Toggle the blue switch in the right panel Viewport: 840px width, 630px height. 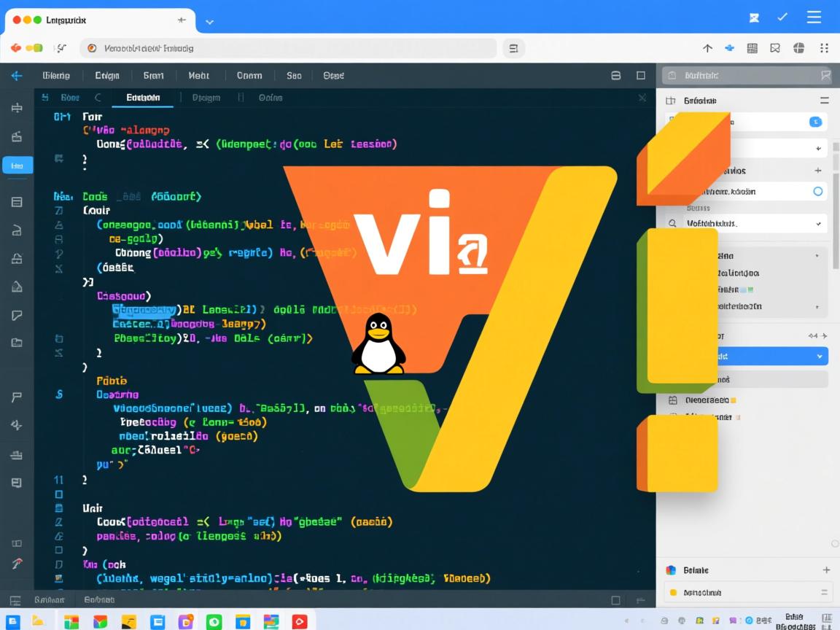tap(816, 121)
